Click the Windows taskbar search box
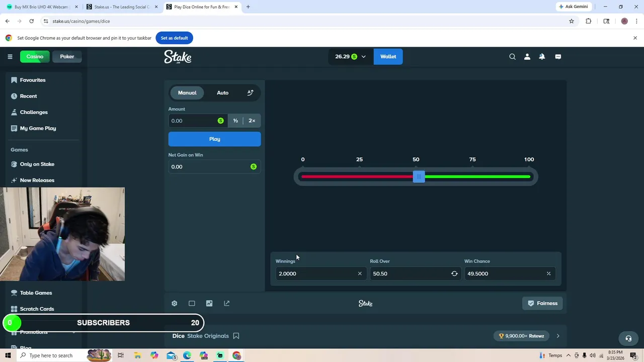644x362 pixels. click(x=51, y=355)
